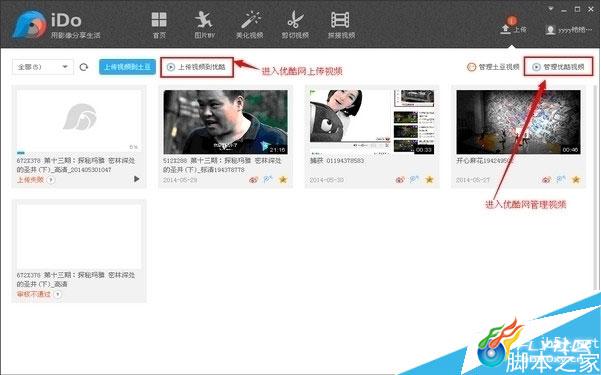
Task: Click the 捕获 video title text
Action: pos(337,161)
